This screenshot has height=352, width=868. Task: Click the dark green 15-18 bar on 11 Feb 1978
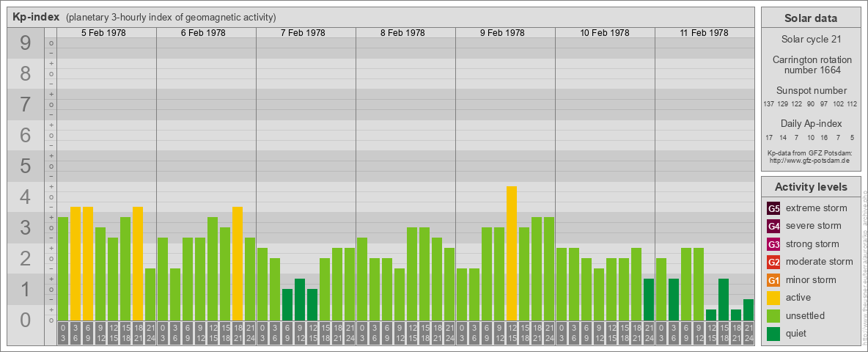[724, 300]
